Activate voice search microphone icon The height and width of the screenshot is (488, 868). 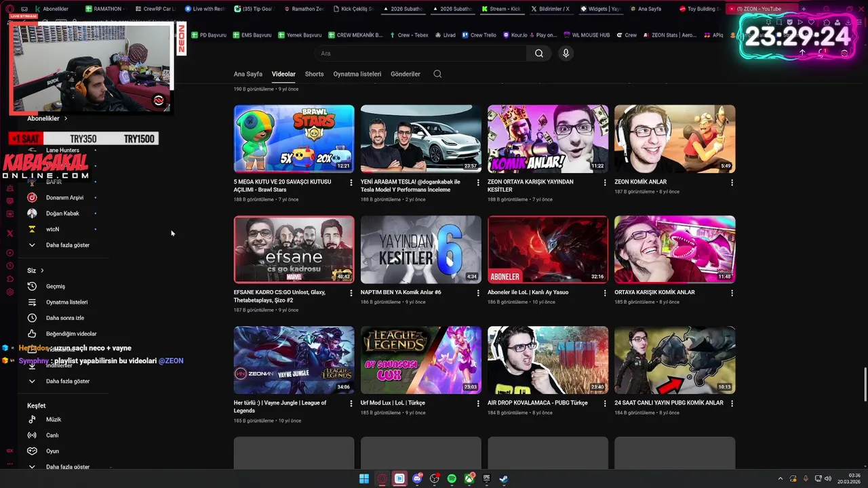click(x=566, y=54)
